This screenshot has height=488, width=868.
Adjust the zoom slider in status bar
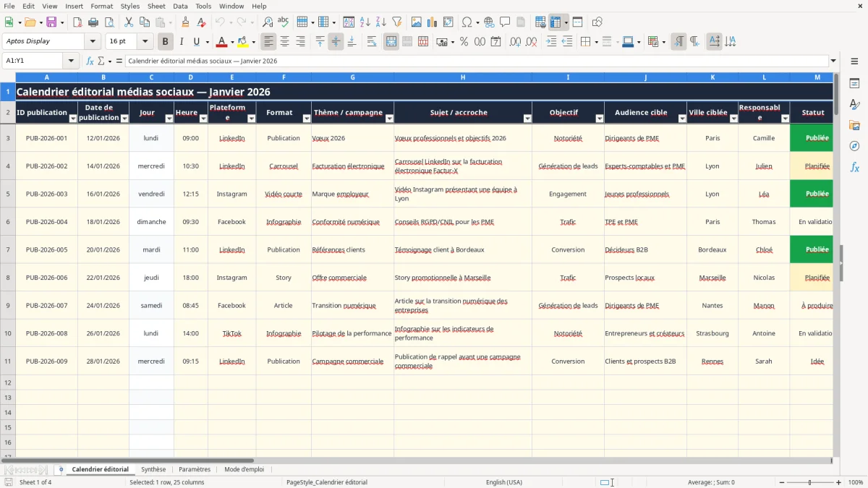pyautogui.click(x=810, y=482)
